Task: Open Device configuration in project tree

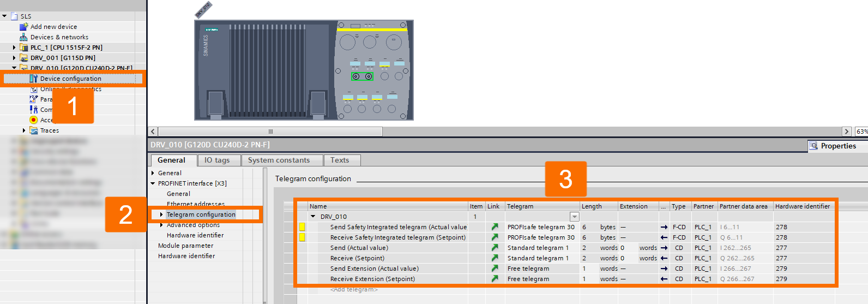Action: point(71,79)
